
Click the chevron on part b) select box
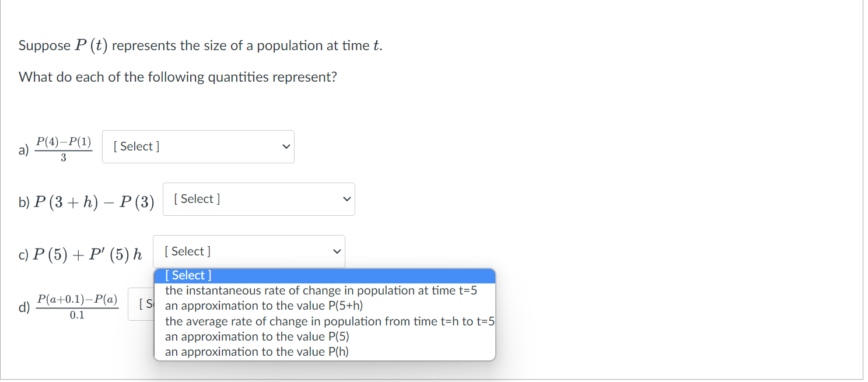point(345,199)
